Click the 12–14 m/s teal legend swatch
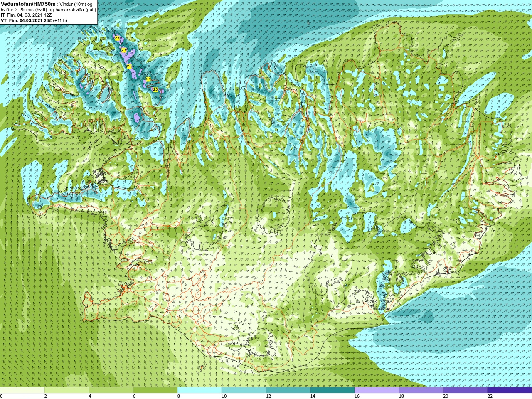The image size is (532, 399). 288,390
